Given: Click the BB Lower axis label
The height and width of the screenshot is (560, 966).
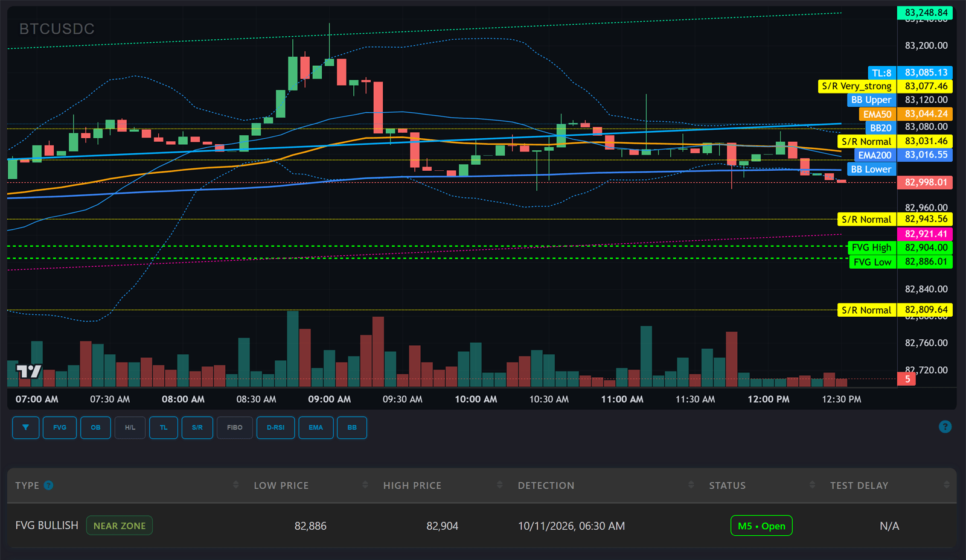Looking at the screenshot, I should [x=871, y=170].
